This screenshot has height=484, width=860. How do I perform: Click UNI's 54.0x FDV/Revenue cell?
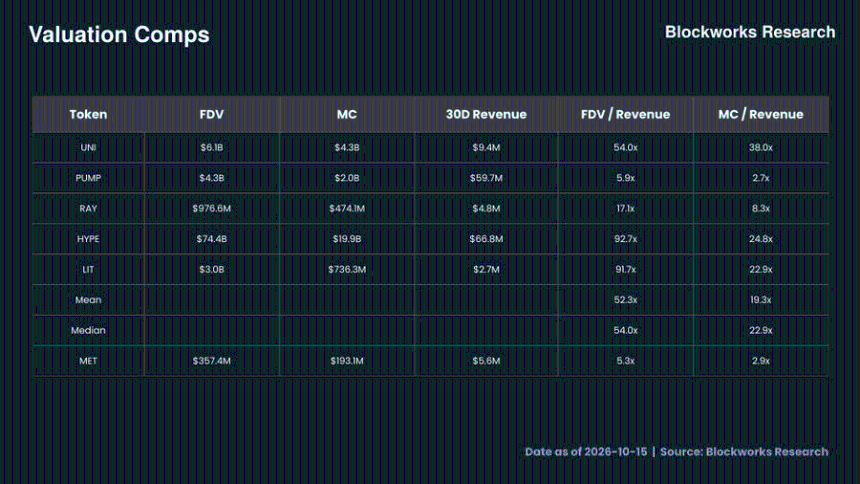pos(625,148)
